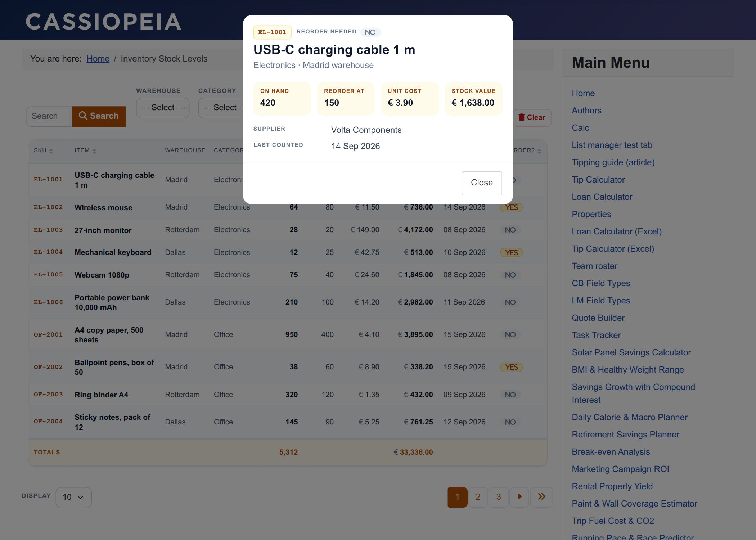
Task: Close the USB-C cable details dialog
Action: [482, 183]
